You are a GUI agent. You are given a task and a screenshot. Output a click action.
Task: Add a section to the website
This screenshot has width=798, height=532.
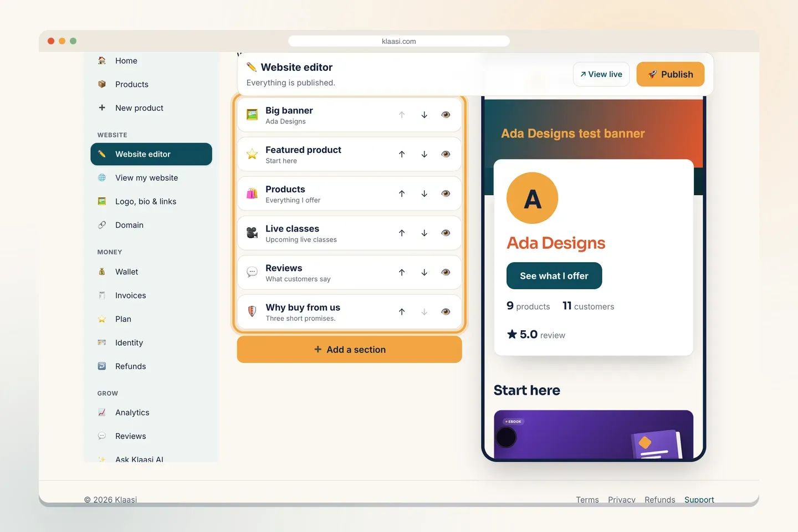350,350
